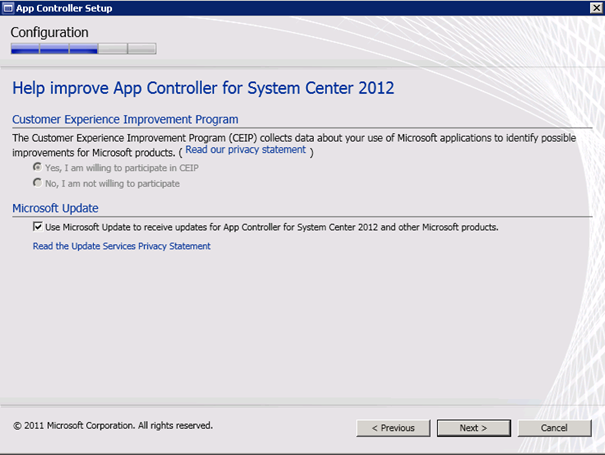
Task: Go back with the Previous button
Action: [393, 428]
